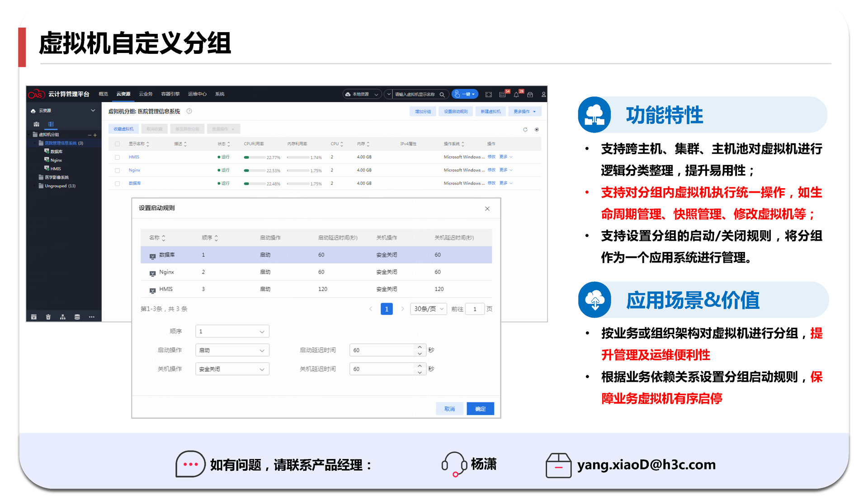Click the refresh icon above the VM table
Image resolution: width=868 pixels, height=497 pixels.
coord(525,130)
